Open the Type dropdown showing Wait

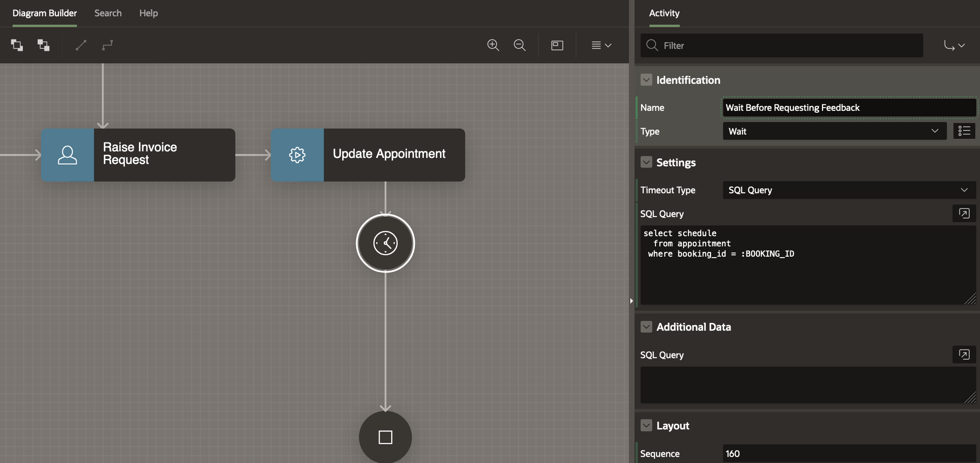[834, 131]
